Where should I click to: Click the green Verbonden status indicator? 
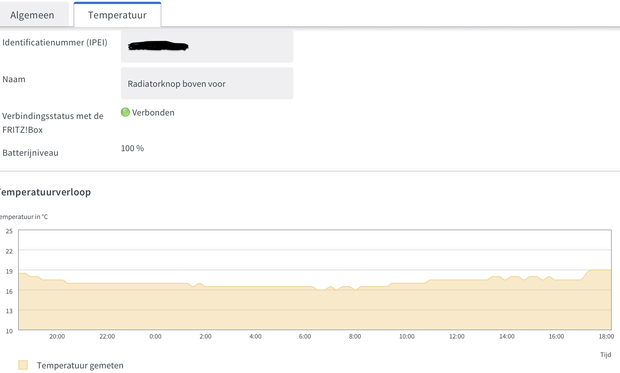point(125,112)
